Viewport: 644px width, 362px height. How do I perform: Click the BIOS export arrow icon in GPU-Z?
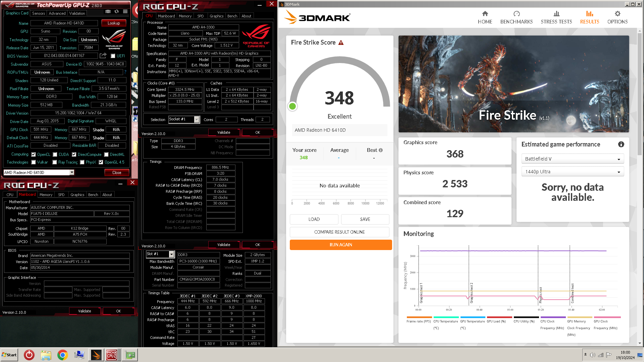coord(103,56)
